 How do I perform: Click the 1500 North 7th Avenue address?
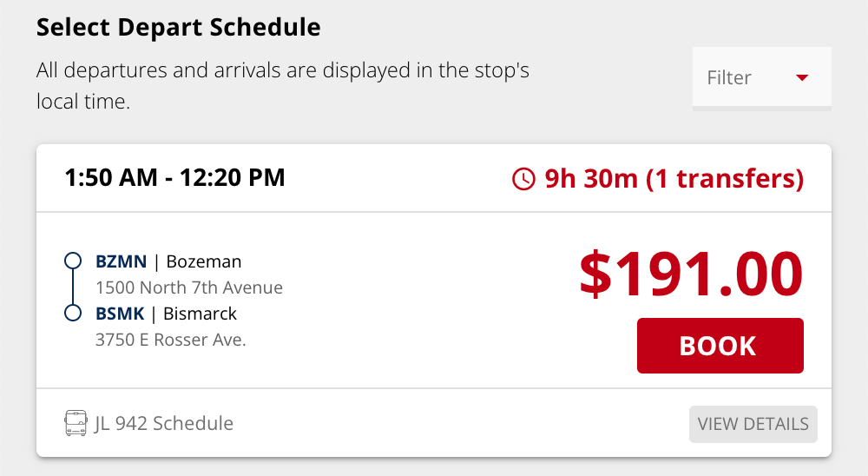(x=189, y=288)
